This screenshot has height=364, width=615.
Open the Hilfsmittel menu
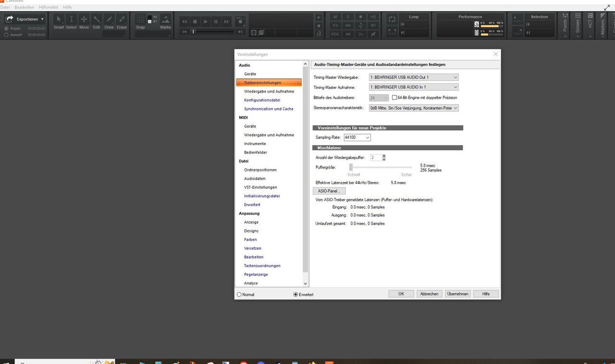(49, 7)
